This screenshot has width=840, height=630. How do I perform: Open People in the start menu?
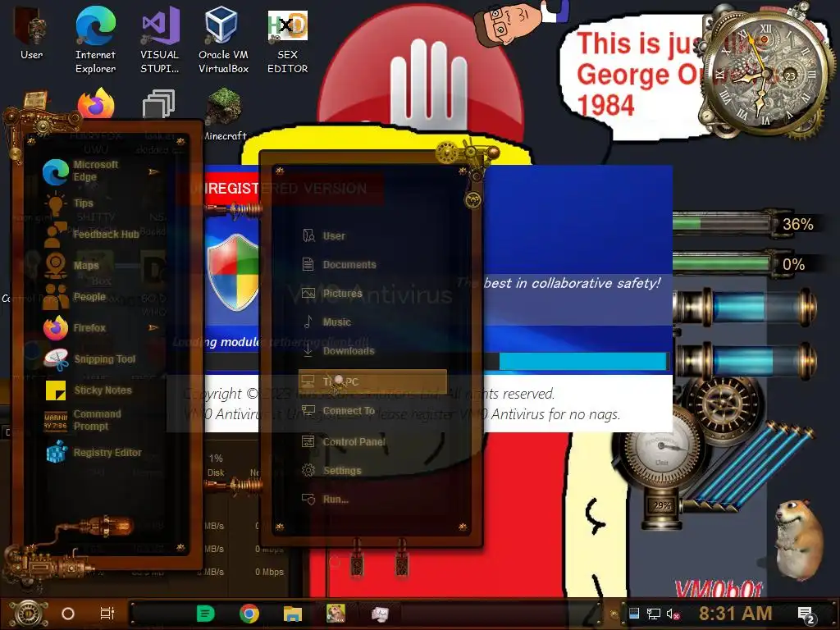point(75,296)
